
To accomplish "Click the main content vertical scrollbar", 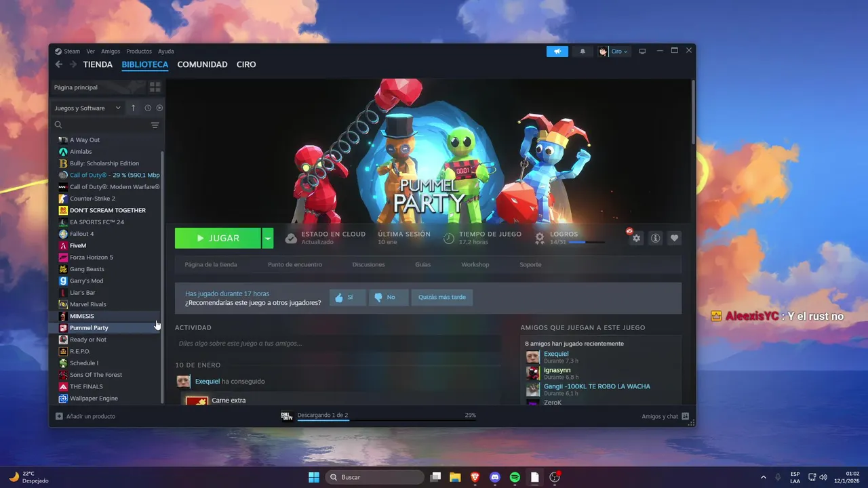I will pos(693,112).
